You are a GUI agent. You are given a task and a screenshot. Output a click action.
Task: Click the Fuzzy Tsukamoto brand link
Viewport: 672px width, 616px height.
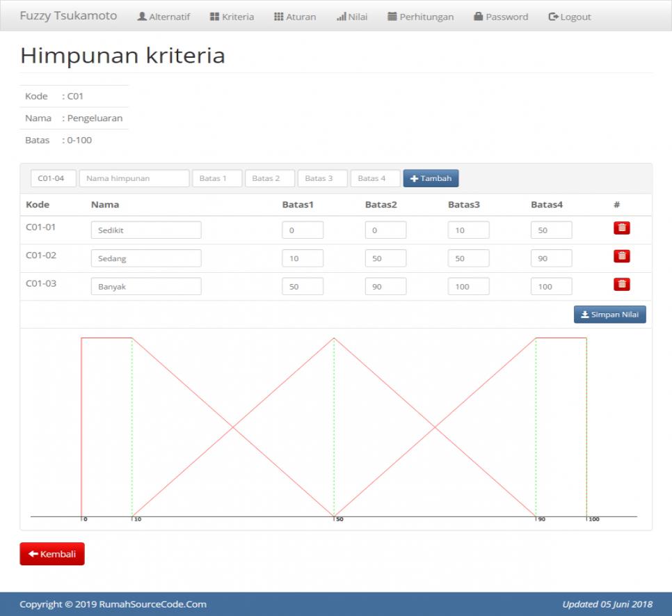67,15
